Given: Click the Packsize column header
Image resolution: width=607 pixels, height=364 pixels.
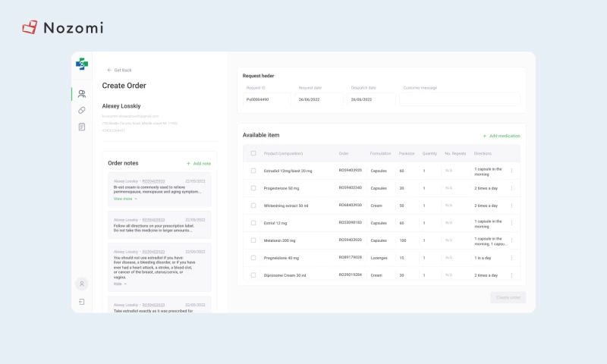Looking at the screenshot, I should (x=407, y=154).
